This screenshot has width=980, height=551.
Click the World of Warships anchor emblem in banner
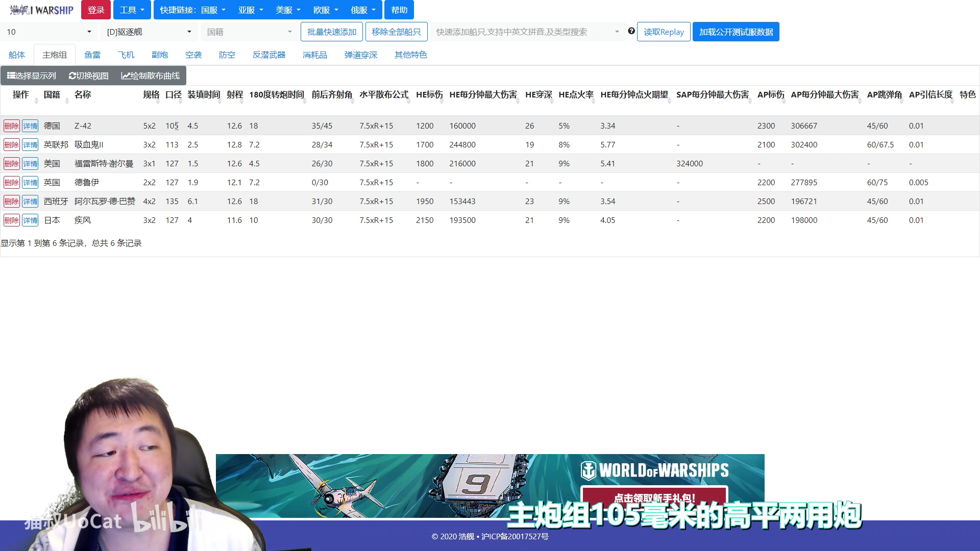pyautogui.click(x=590, y=469)
